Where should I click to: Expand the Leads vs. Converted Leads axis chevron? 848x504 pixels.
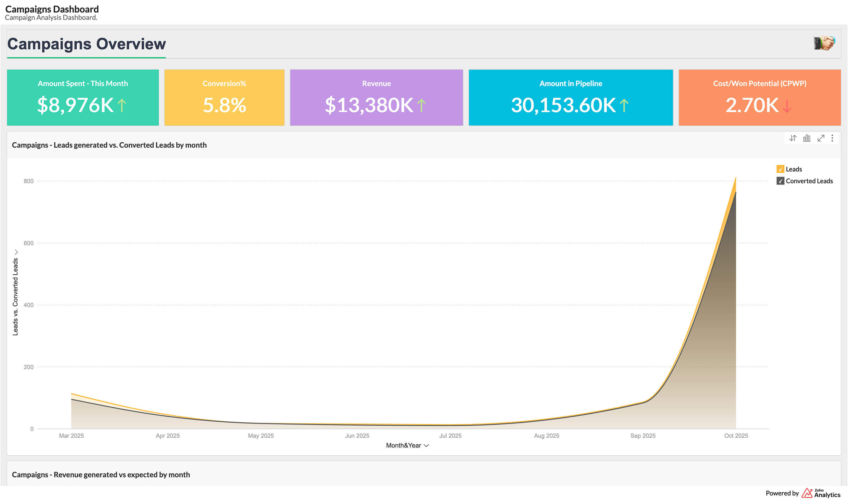point(16,251)
